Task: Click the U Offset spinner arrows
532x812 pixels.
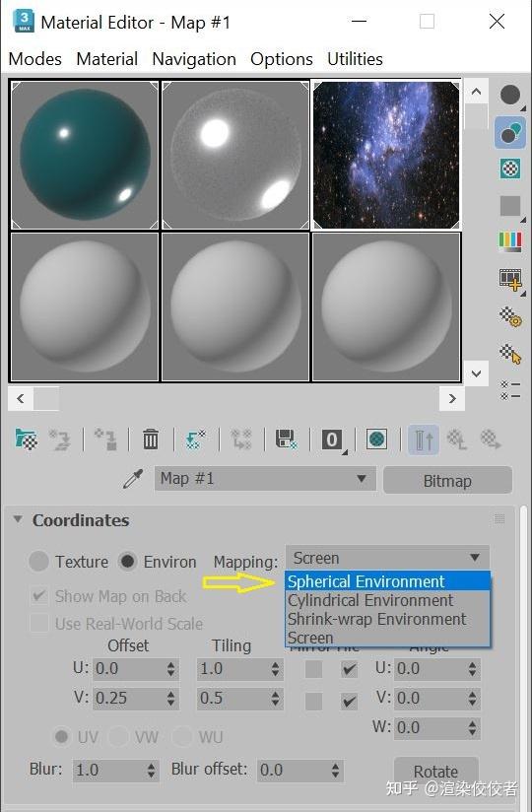Action: click(170, 669)
